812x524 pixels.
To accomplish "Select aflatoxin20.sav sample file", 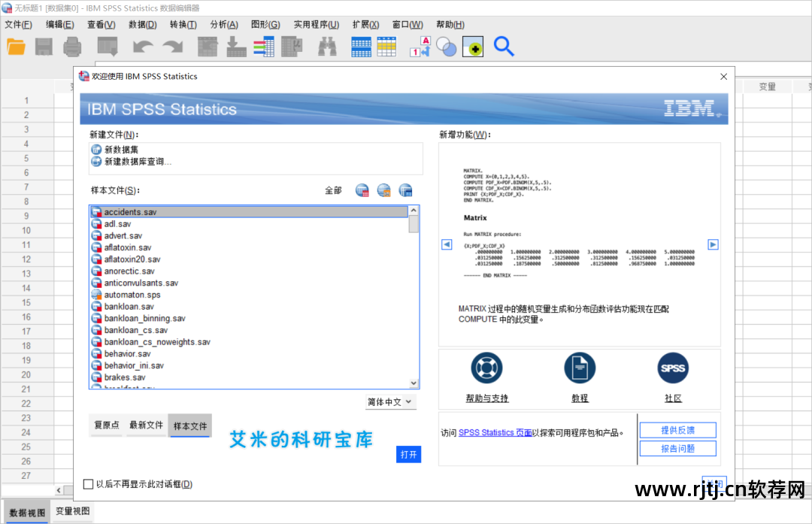I will [x=249, y=259].
